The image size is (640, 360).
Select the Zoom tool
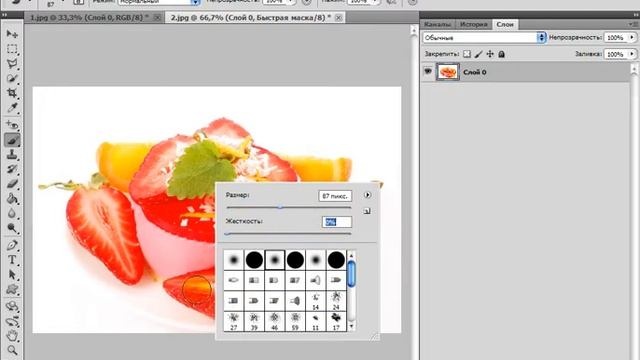click(12, 350)
